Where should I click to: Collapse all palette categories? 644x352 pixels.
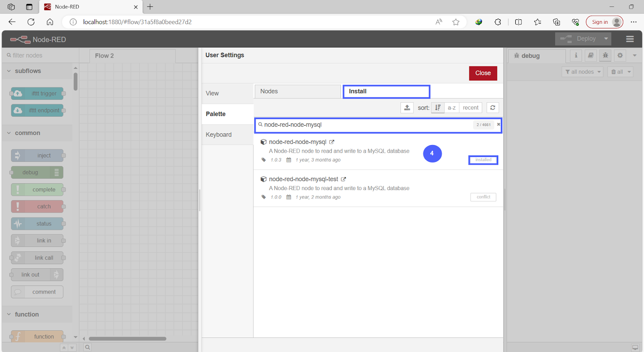tap(64, 348)
